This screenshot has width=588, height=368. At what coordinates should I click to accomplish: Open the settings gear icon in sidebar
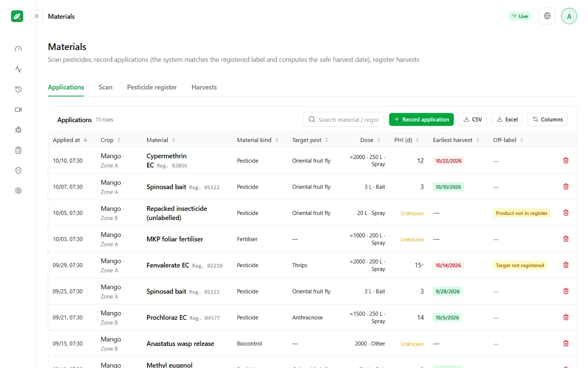(x=18, y=191)
